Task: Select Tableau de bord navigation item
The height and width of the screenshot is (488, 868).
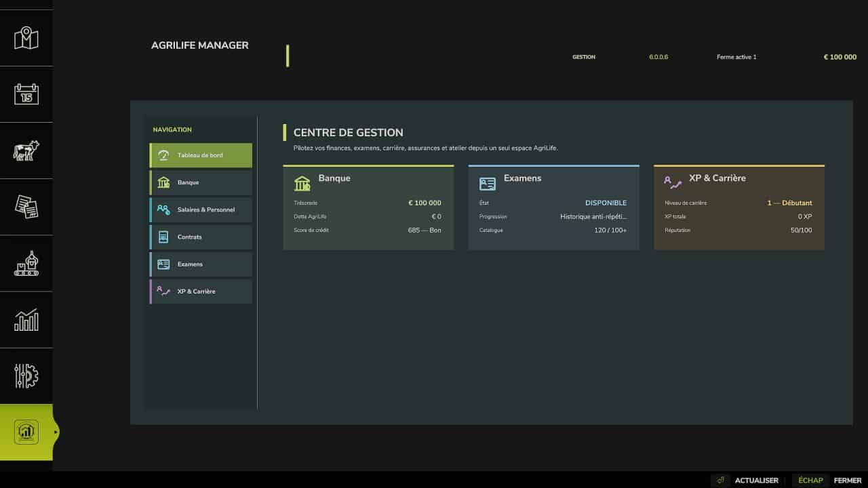Action: [201, 155]
